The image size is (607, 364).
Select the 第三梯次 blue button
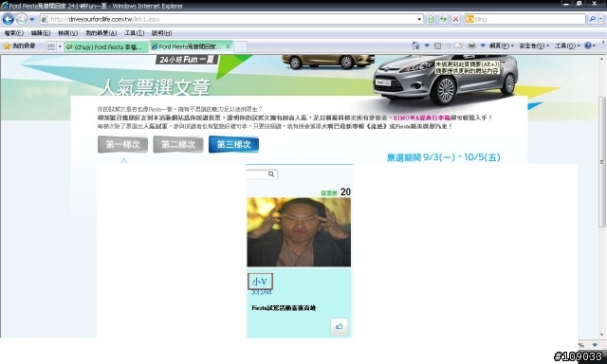click(234, 145)
